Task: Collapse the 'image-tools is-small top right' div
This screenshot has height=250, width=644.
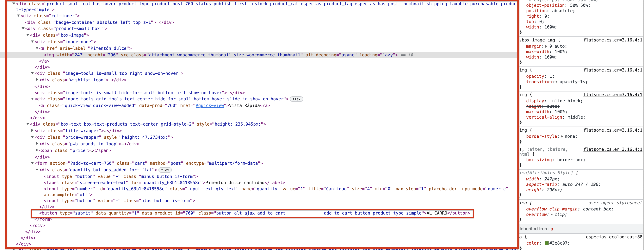Action: click(x=32, y=73)
